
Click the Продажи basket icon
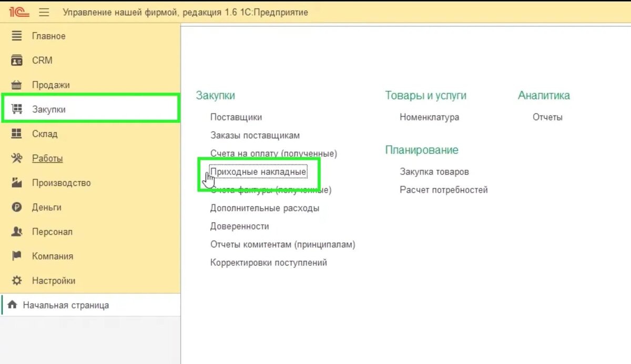[17, 85]
